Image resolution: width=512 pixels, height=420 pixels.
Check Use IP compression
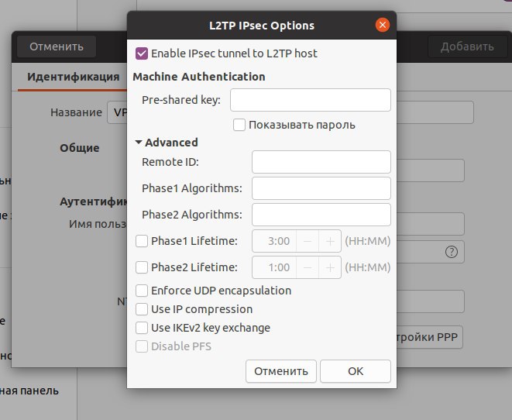pos(142,309)
